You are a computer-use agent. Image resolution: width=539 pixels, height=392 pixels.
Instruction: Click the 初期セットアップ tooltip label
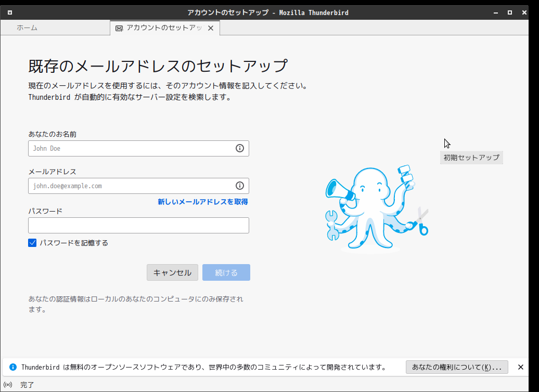[471, 158]
